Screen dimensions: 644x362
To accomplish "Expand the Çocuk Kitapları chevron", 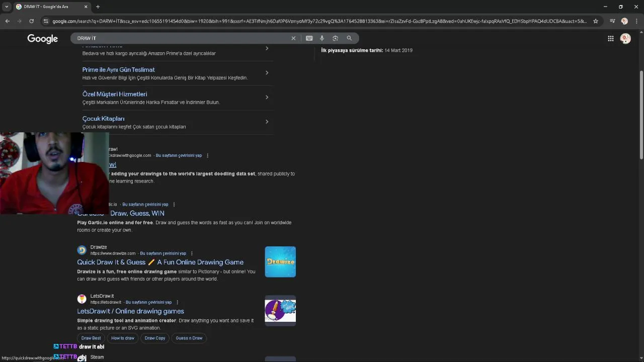I will coord(267,122).
